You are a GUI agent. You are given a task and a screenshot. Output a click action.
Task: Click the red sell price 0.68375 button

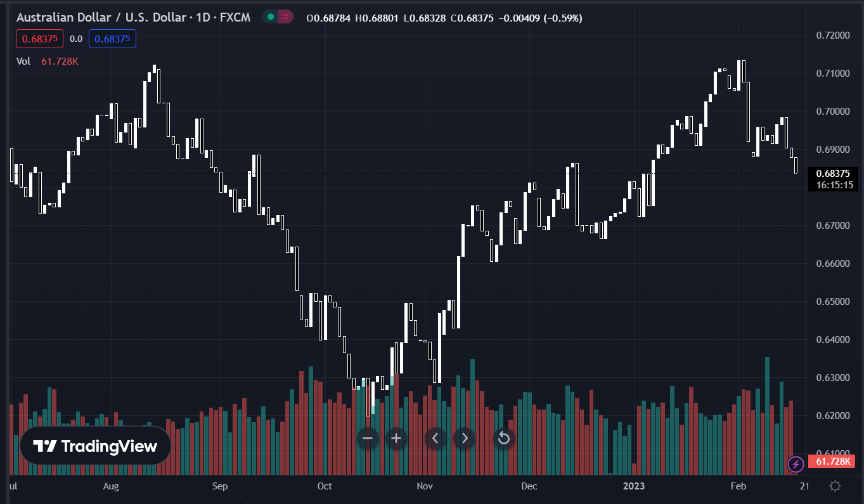[39, 39]
